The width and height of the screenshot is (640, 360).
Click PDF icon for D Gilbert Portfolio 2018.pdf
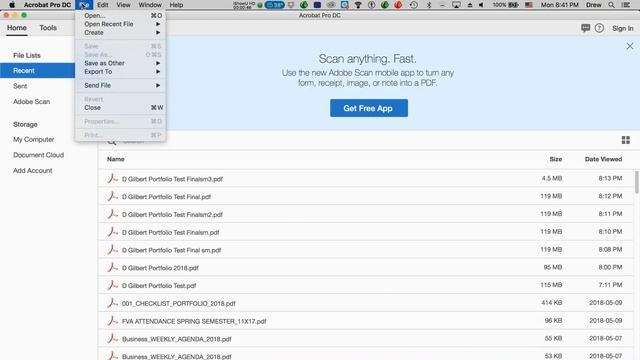click(112, 267)
